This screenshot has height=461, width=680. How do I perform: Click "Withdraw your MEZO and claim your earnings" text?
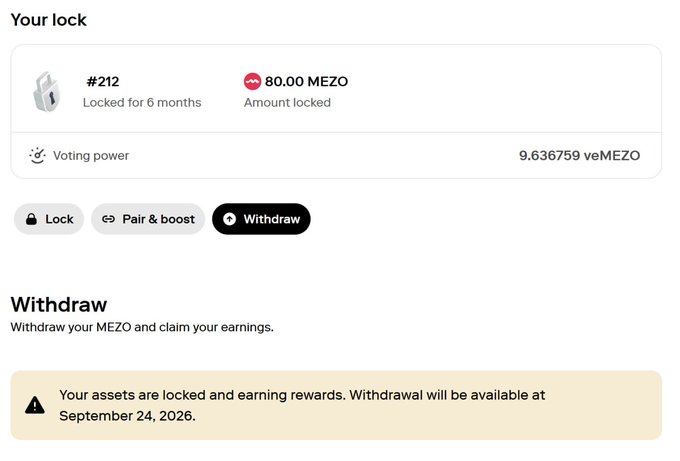(141, 327)
